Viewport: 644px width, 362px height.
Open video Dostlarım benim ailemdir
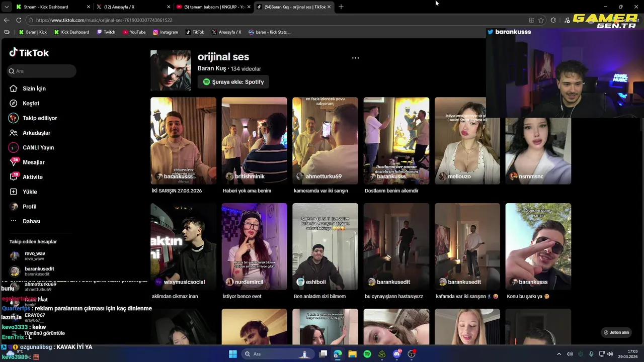pyautogui.click(x=396, y=141)
